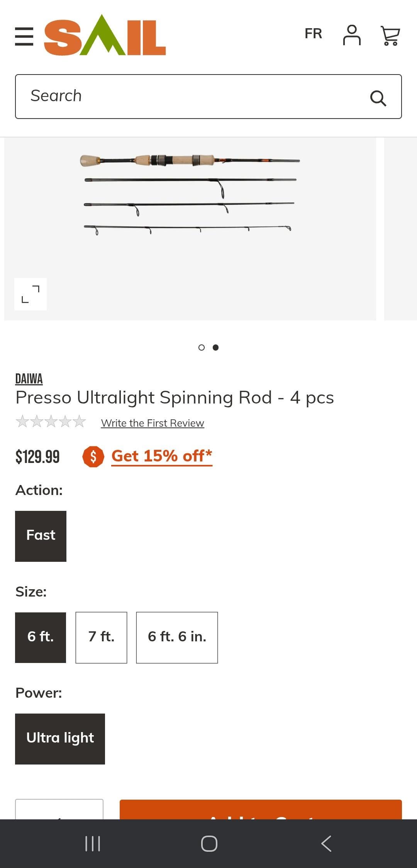
Task: Expand product image to fullscreen
Action: (x=31, y=294)
